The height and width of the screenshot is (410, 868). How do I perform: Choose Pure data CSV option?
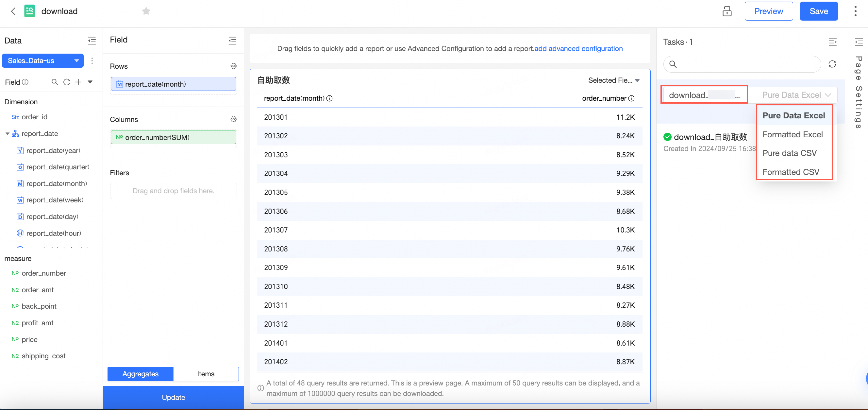pos(790,153)
